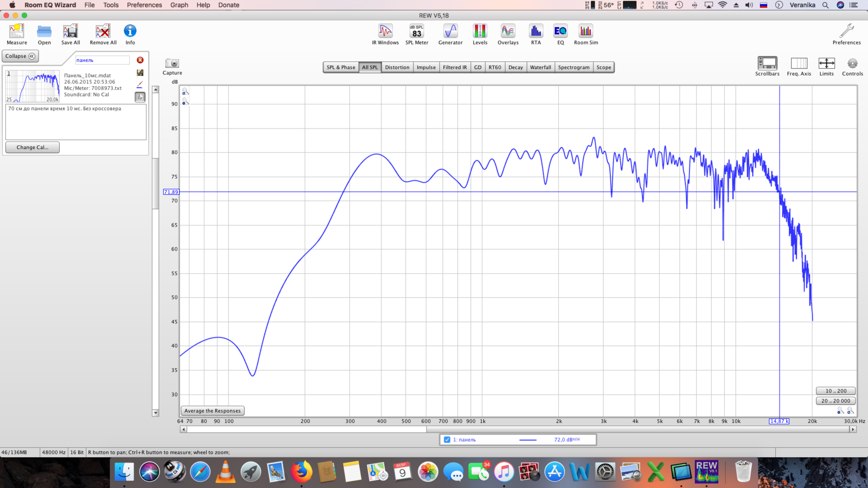Set range with 10 .. 200 button
Image resolution: width=868 pixels, height=488 pixels.
pyautogui.click(x=835, y=390)
